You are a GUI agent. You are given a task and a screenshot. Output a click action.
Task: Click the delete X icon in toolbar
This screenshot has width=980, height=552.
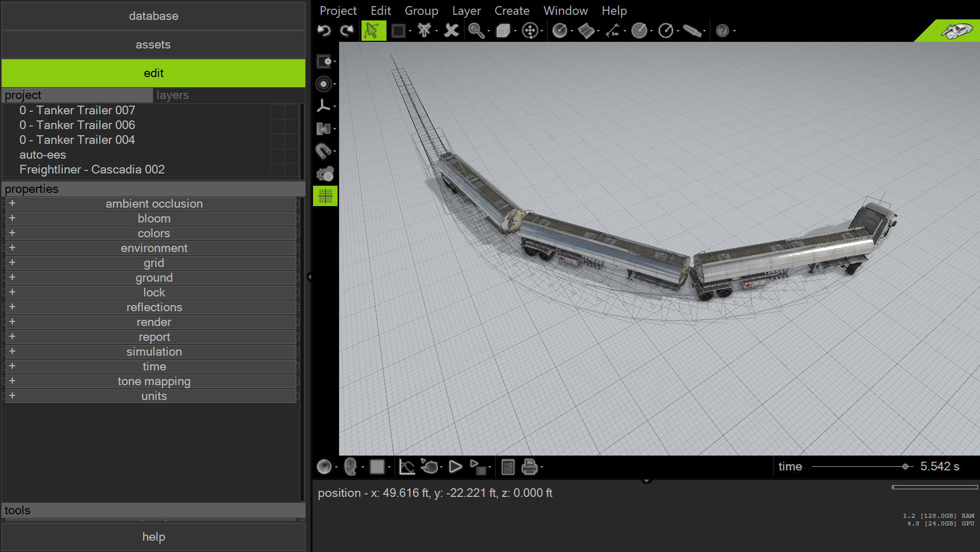(x=451, y=31)
